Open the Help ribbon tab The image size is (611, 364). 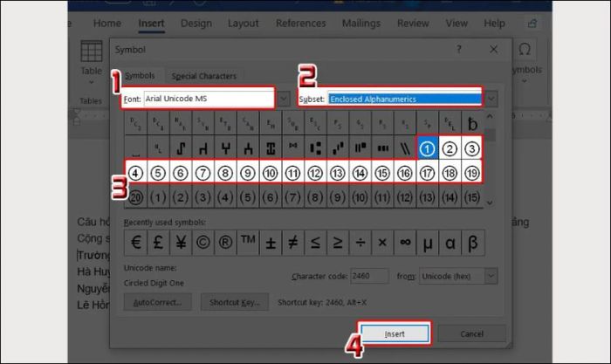(x=495, y=24)
